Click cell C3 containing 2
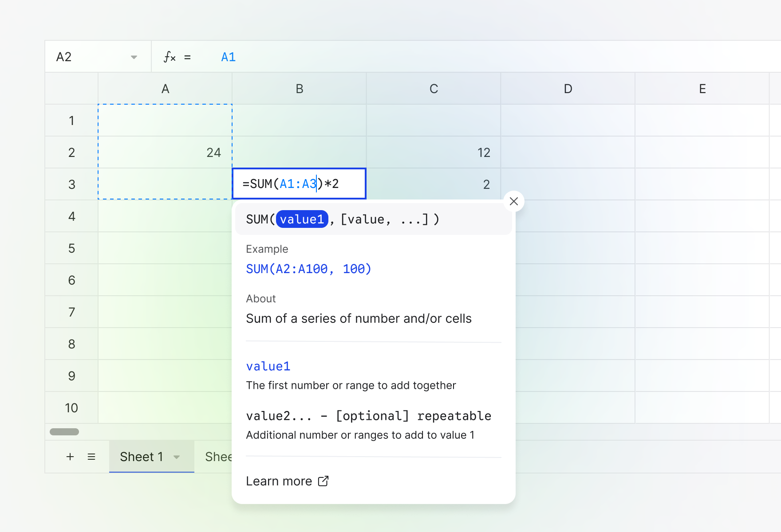Image resolution: width=781 pixels, height=532 pixels. click(x=434, y=184)
